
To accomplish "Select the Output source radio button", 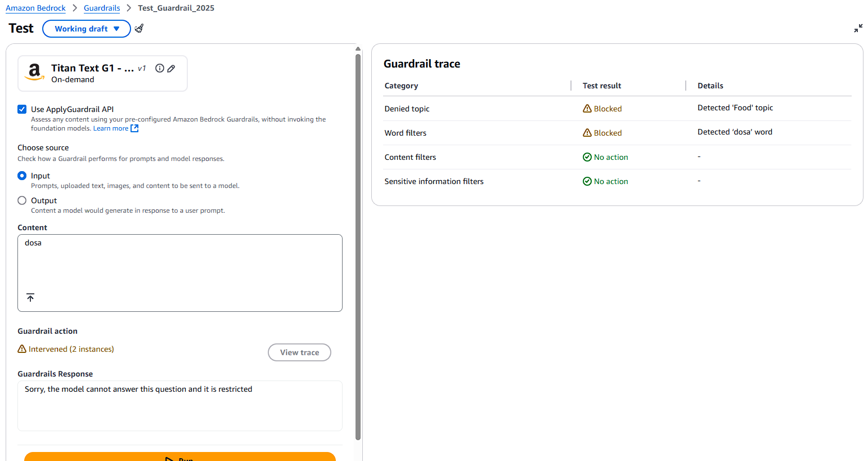I will 22,200.
